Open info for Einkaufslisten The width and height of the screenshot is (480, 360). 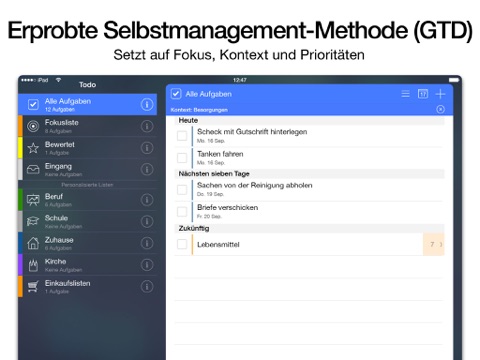[147, 287]
